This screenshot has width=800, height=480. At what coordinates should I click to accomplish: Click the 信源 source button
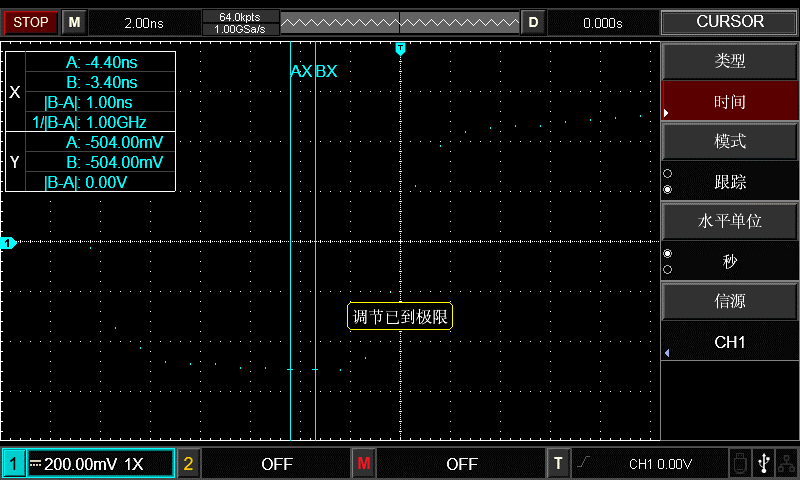point(730,301)
